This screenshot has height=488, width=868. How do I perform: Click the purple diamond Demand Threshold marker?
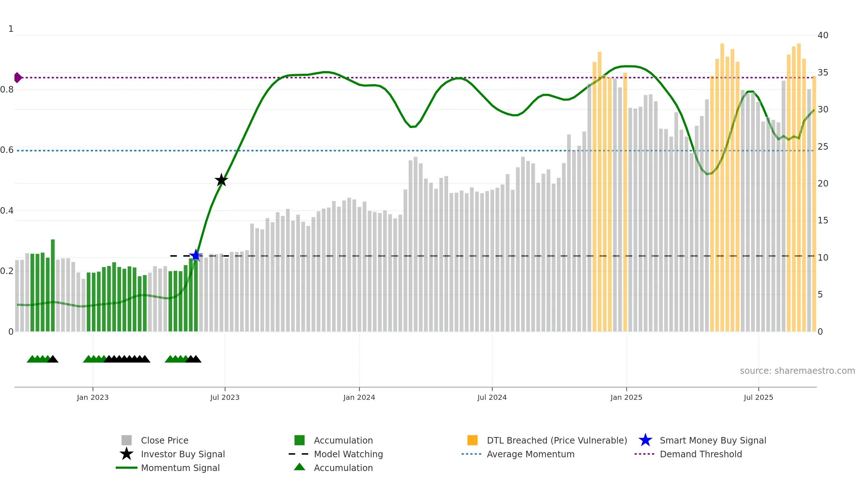(18, 77)
